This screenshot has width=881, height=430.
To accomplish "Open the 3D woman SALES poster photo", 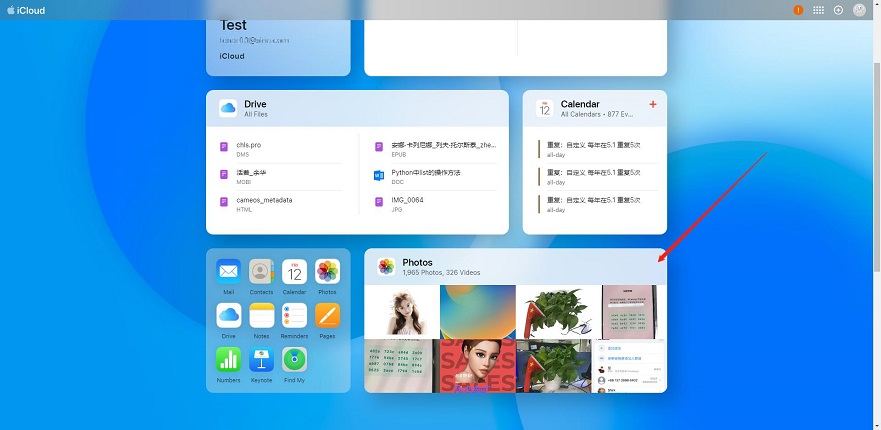I will coord(478,366).
